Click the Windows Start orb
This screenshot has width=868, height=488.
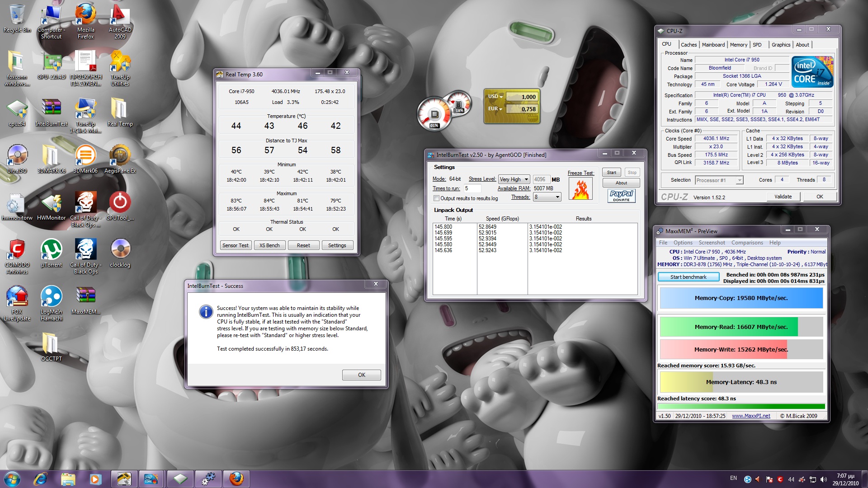pos(12,479)
